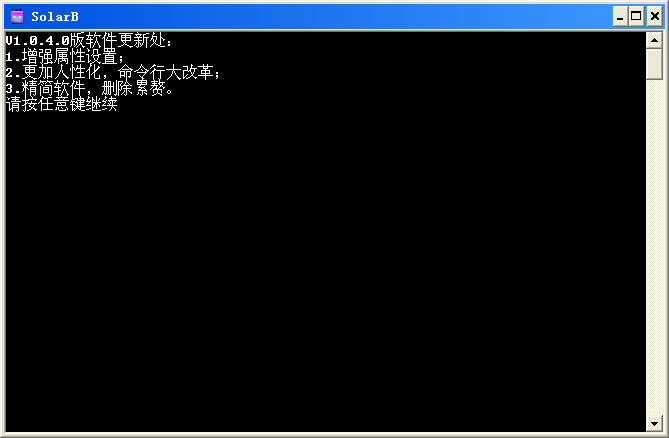Open the SolarB window system menu icon

pos(17,16)
